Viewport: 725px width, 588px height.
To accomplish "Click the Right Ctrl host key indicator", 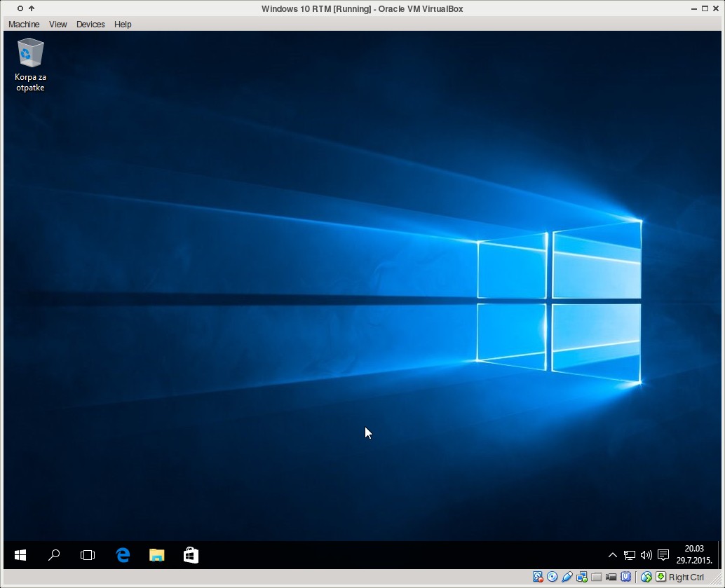I will coord(685,577).
